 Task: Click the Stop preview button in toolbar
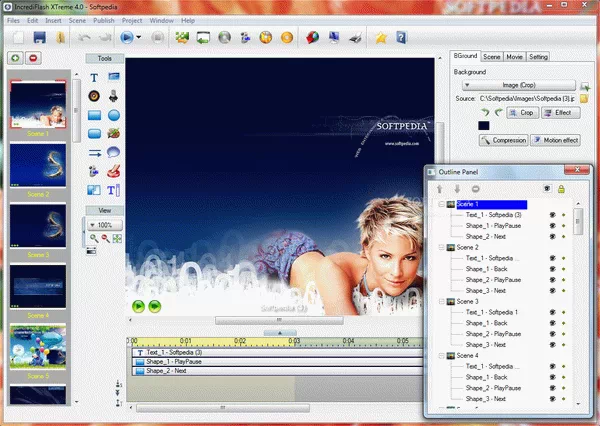[157, 38]
